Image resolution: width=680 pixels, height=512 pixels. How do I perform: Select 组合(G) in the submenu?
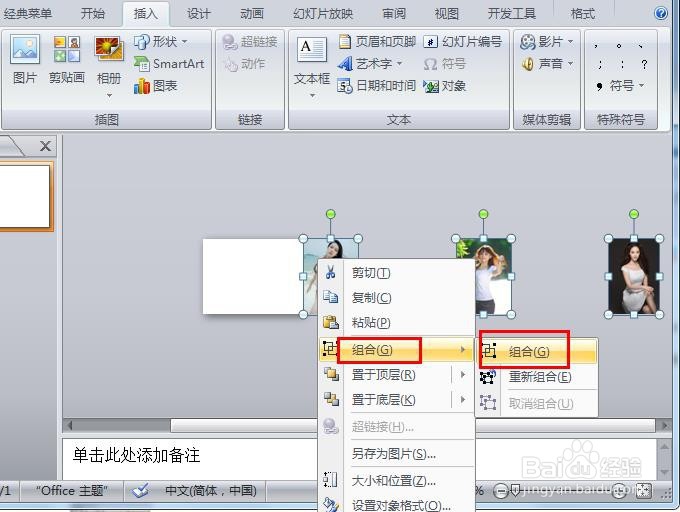point(537,351)
